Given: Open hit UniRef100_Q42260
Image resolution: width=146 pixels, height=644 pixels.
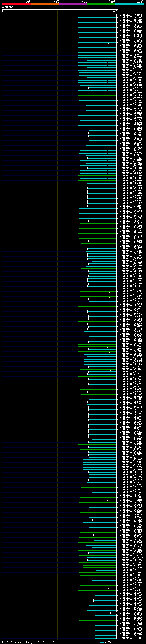Looking at the screenshot, I should [x=131, y=17].
